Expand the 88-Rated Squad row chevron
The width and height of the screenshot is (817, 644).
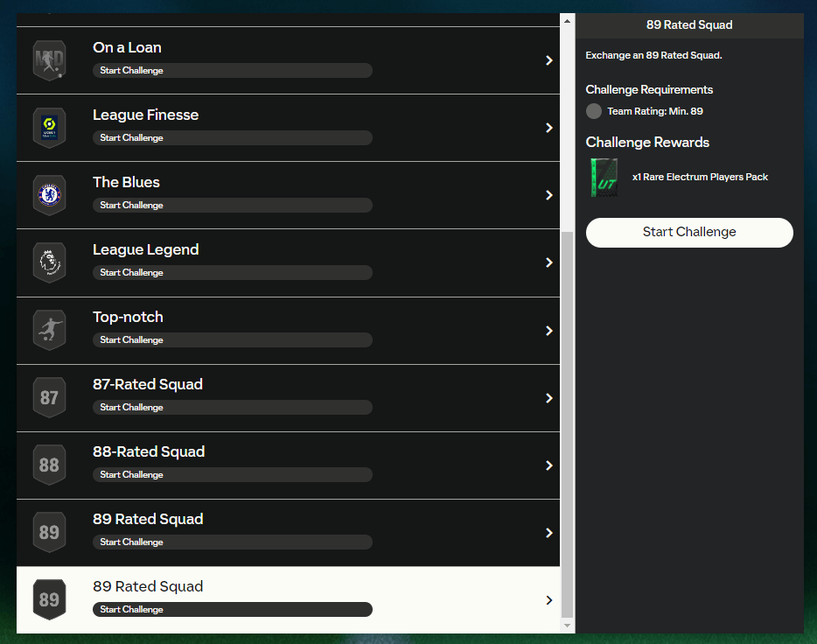point(548,465)
